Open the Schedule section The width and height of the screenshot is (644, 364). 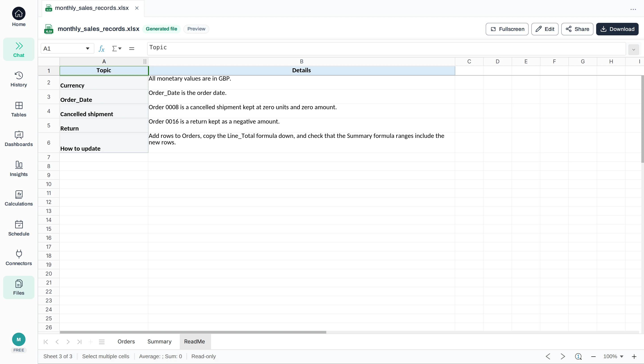(19, 228)
